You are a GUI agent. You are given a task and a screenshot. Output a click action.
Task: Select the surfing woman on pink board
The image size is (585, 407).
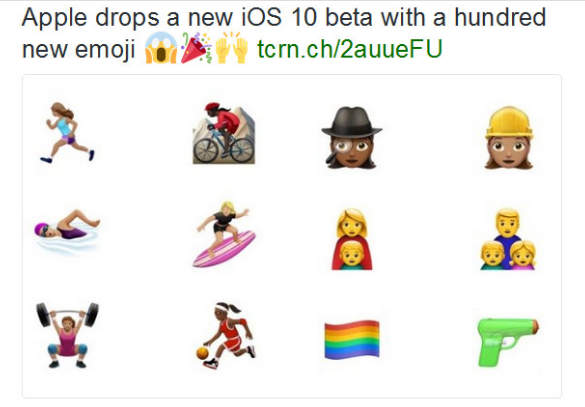click(x=224, y=235)
